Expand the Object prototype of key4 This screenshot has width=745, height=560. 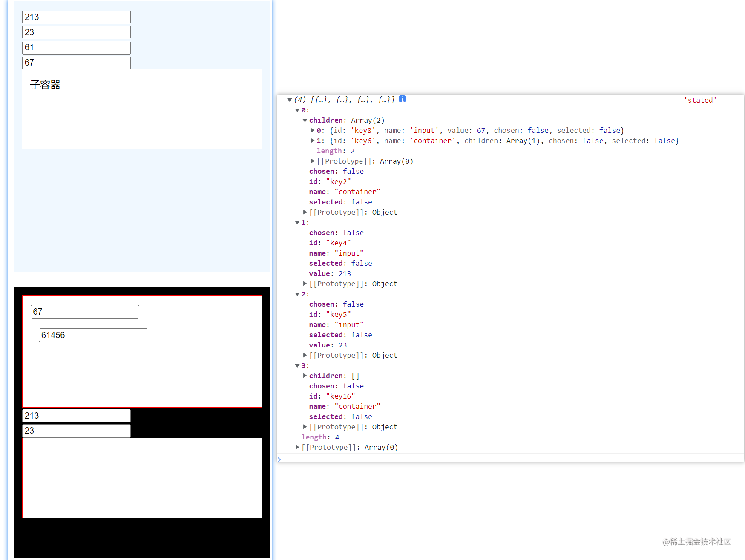(305, 284)
